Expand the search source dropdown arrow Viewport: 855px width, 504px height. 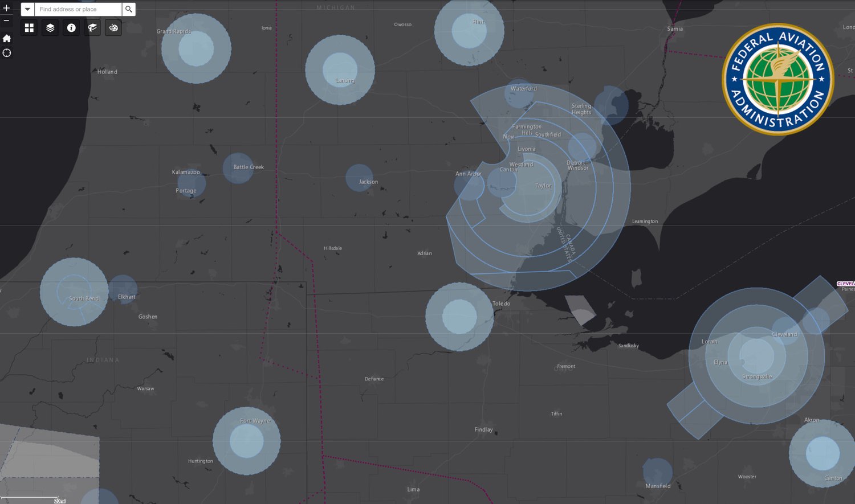pos(27,9)
